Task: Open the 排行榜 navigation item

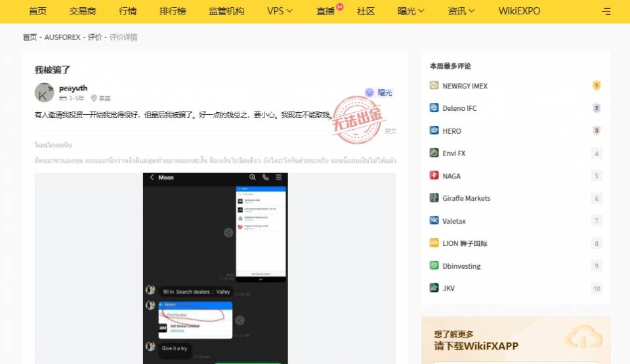Action: click(173, 11)
